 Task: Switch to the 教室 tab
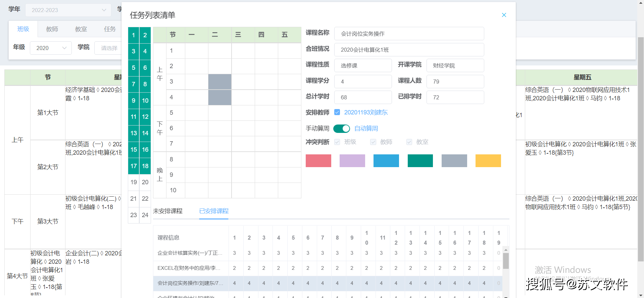pyautogui.click(x=81, y=29)
